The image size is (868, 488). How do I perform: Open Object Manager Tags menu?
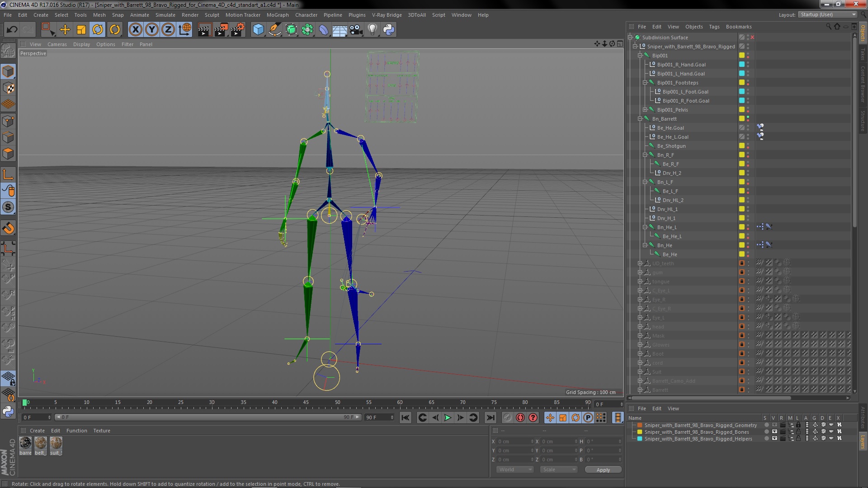(714, 27)
